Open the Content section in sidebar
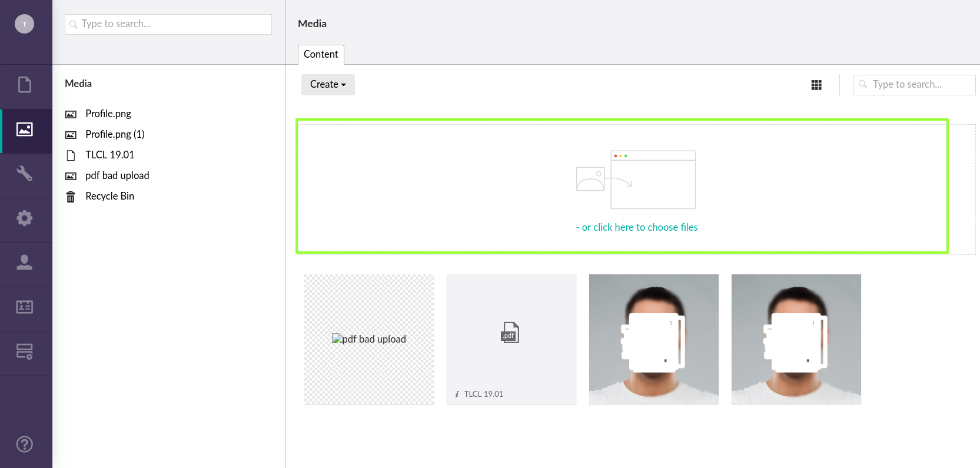Screen dimensions: 980x468 coord(25,85)
